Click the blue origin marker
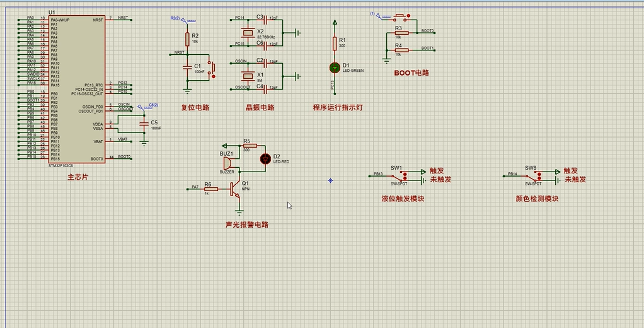 point(330,180)
